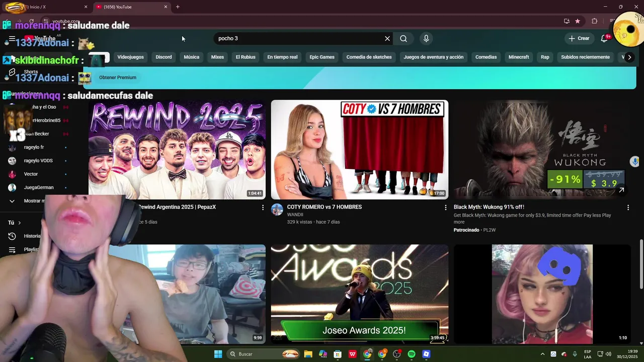
Task: Select the Videojuegos filter chip
Action: click(x=131, y=57)
